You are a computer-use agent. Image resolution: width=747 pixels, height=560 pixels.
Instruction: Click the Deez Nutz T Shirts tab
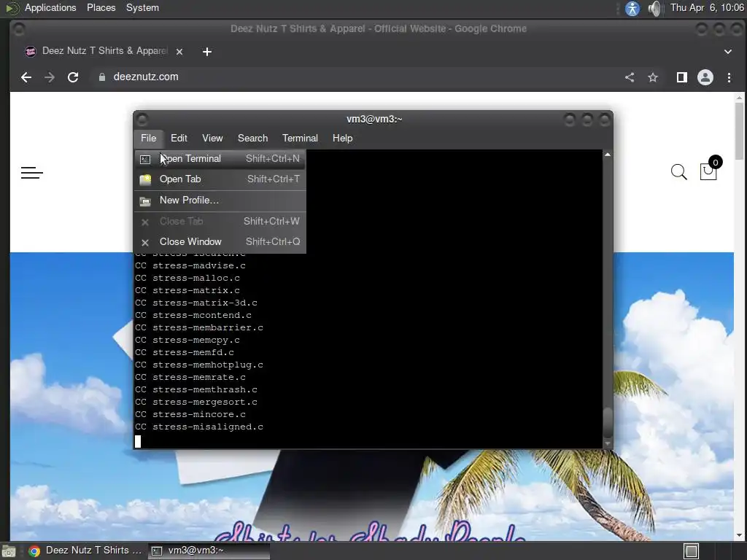click(104, 51)
